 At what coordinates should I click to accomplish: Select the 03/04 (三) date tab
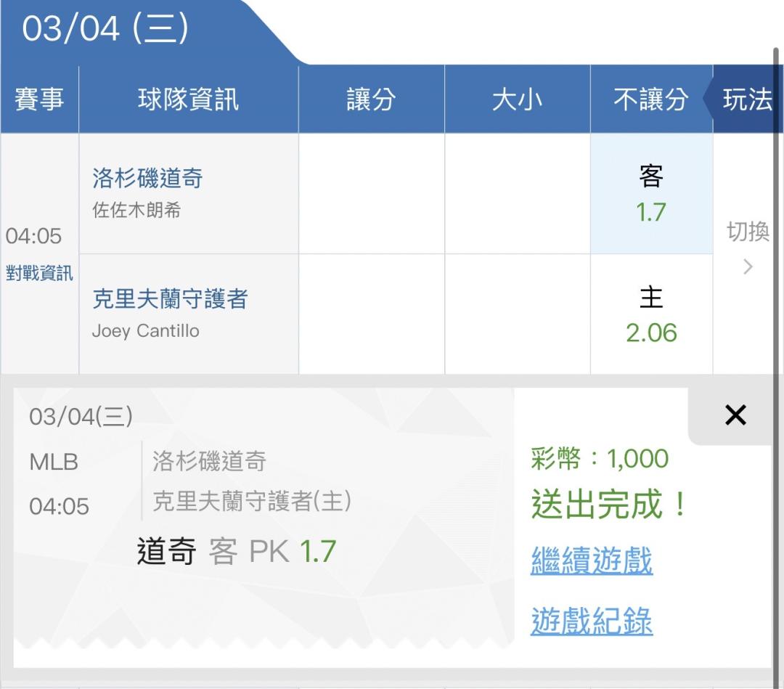coord(106,29)
